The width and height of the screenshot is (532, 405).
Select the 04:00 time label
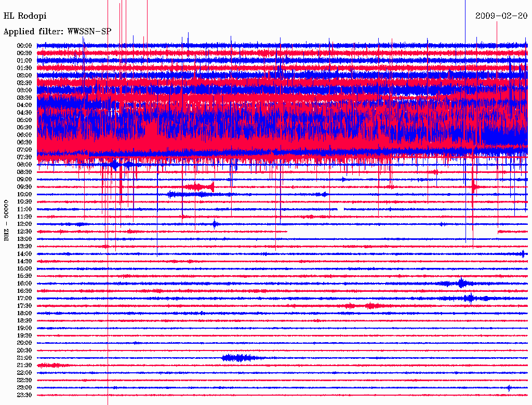tap(24, 105)
